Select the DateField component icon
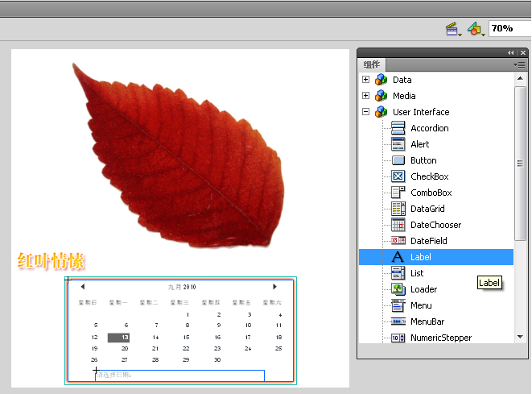 pos(398,241)
